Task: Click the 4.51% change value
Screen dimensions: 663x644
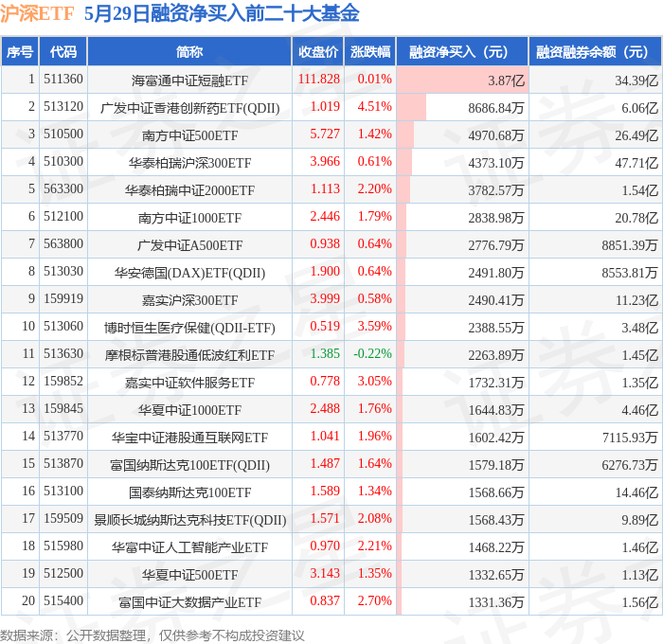Action: coord(375,106)
